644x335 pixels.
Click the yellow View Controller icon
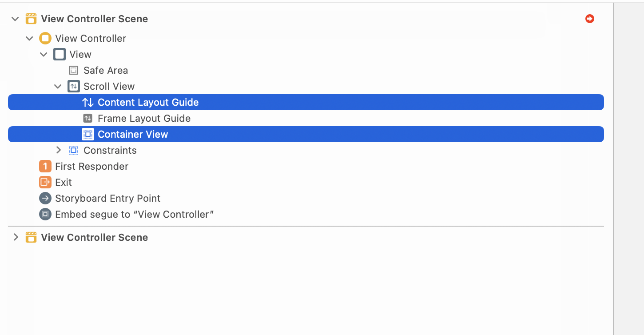tap(45, 38)
